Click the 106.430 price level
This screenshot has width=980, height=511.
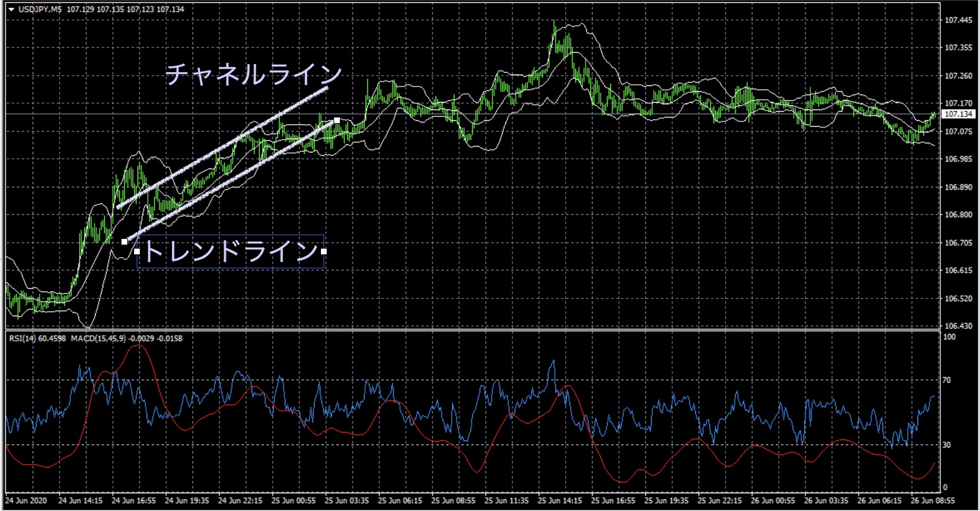(958, 325)
